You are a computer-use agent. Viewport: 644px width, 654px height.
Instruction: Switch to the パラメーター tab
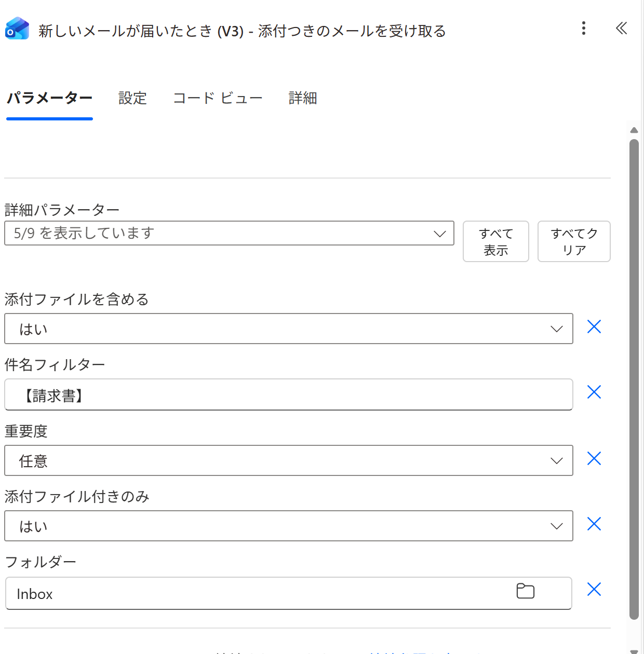click(x=49, y=98)
